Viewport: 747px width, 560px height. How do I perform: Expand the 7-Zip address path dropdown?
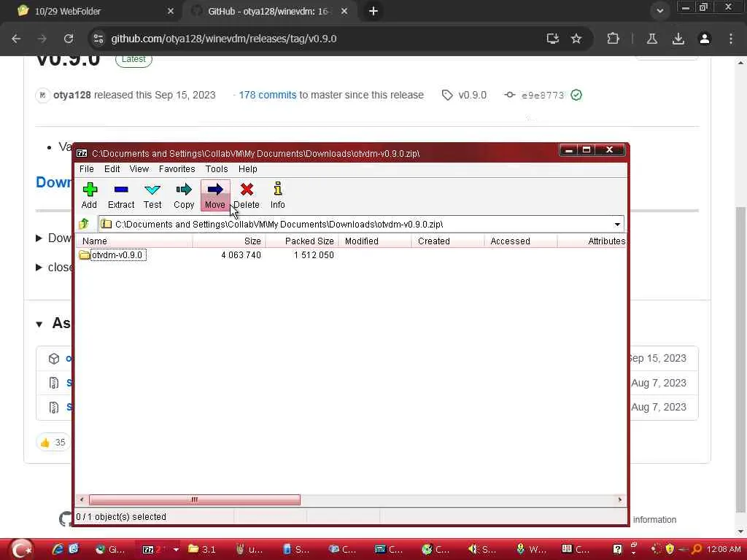point(617,225)
